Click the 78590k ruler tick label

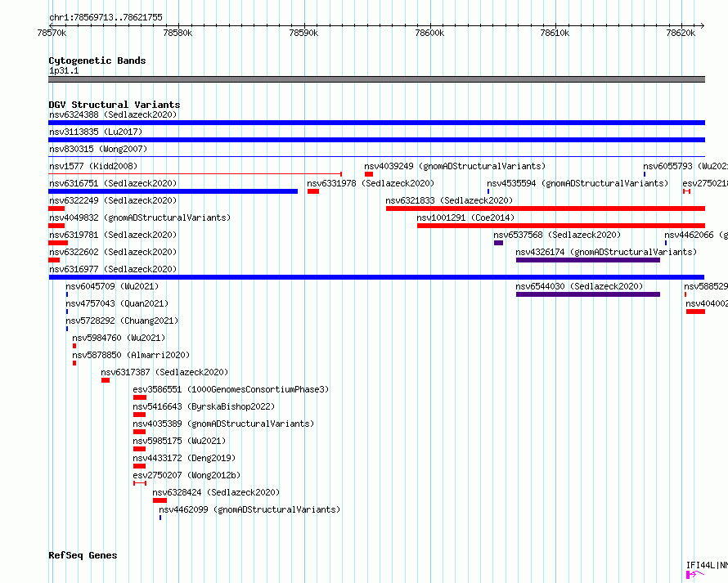pos(303,33)
